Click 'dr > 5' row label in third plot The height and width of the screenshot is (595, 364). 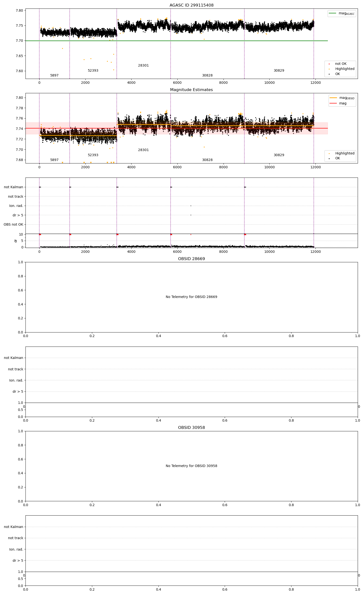pos(18,215)
